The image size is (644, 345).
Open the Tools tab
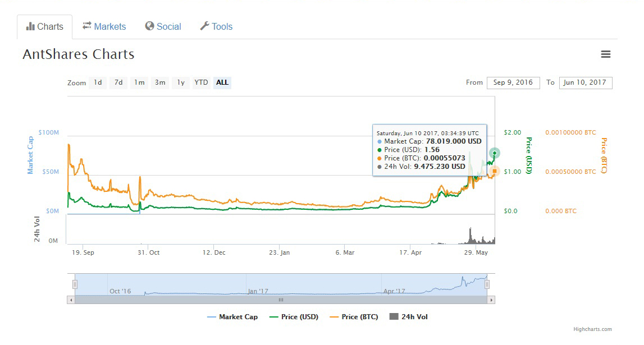coord(217,27)
